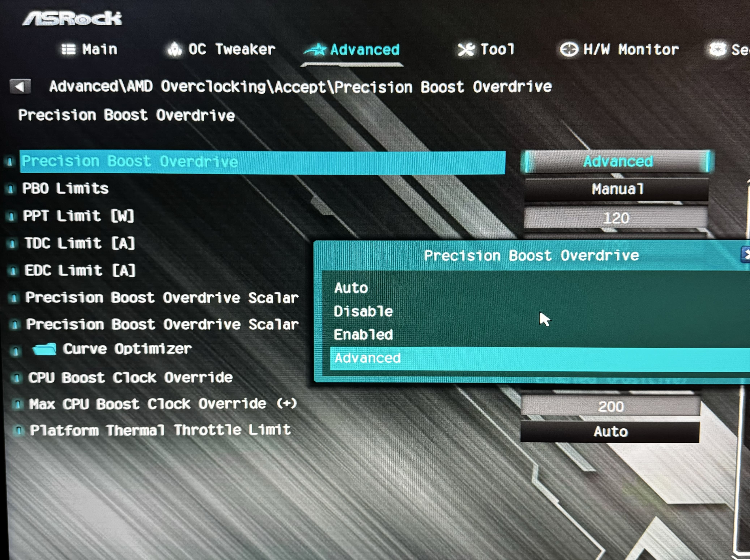This screenshot has width=750, height=560.
Task: Open PBO Limits Manual dropdown
Action: pyautogui.click(x=617, y=189)
